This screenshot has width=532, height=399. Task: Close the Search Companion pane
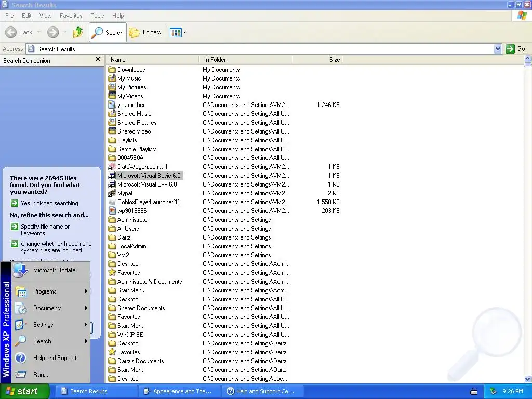(x=98, y=59)
